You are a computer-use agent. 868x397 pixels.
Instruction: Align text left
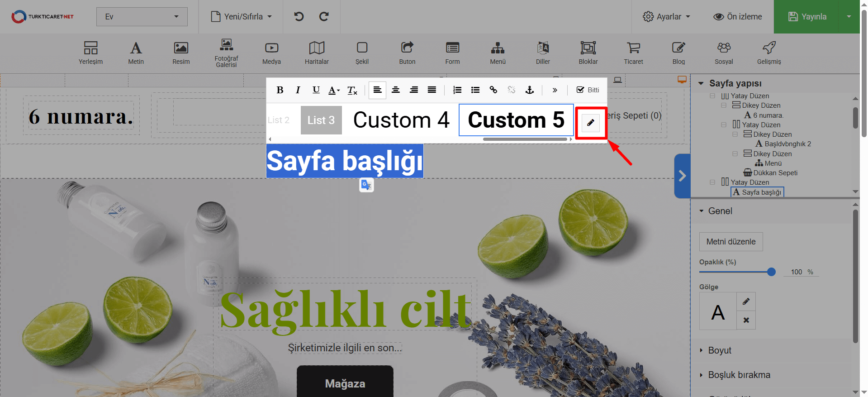point(377,90)
